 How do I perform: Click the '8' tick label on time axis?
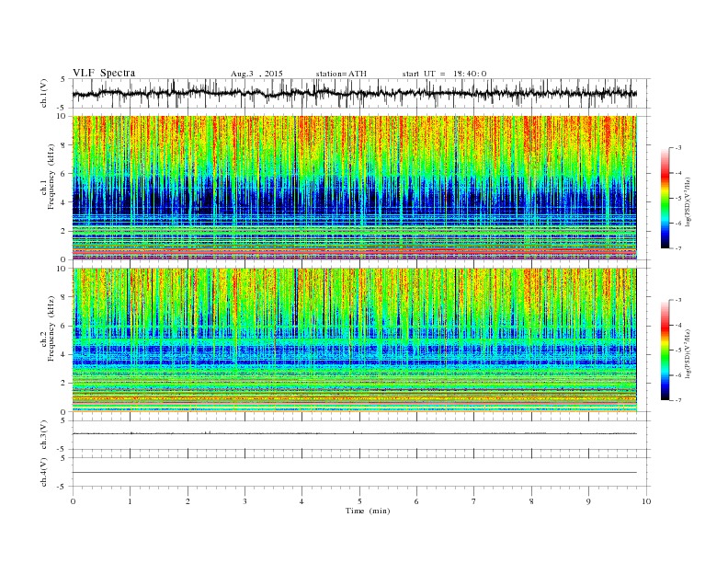531,501
